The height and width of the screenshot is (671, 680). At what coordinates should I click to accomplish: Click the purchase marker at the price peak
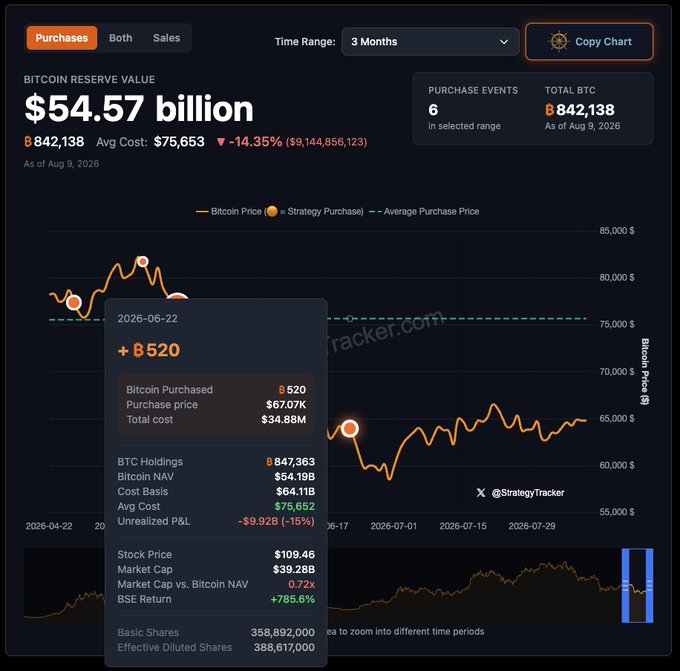point(143,262)
